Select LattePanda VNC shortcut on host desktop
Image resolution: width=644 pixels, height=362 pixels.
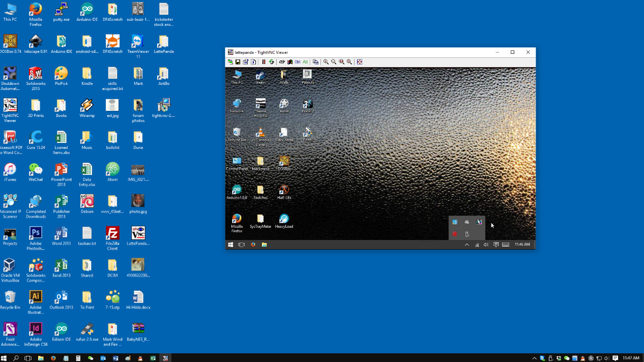tap(138, 236)
